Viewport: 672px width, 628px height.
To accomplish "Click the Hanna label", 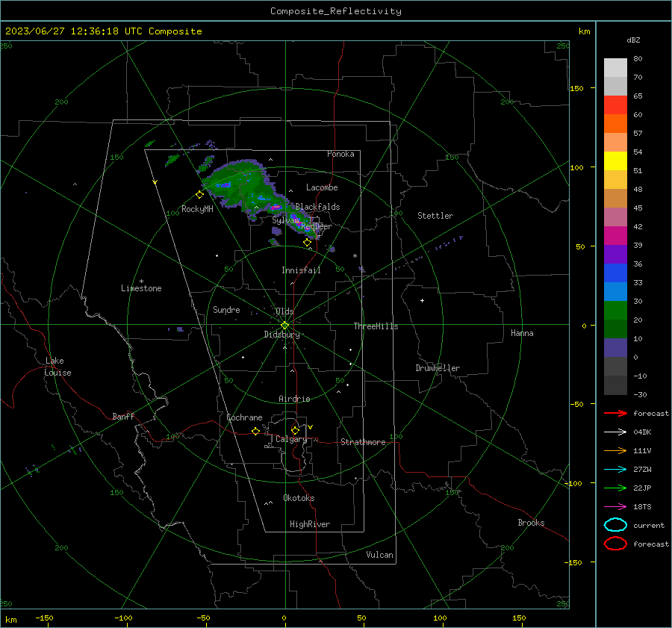I will click(x=522, y=333).
